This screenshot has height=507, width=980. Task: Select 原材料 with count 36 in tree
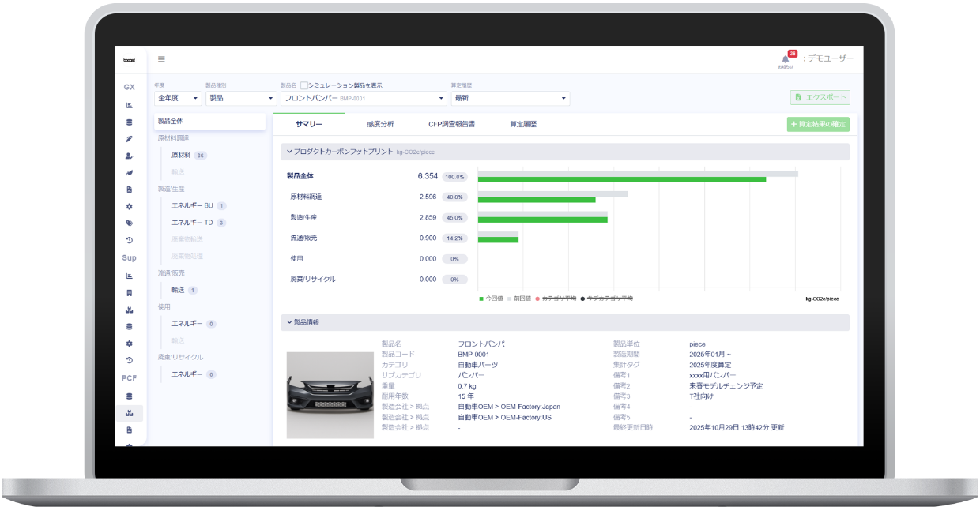(x=181, y=155)
